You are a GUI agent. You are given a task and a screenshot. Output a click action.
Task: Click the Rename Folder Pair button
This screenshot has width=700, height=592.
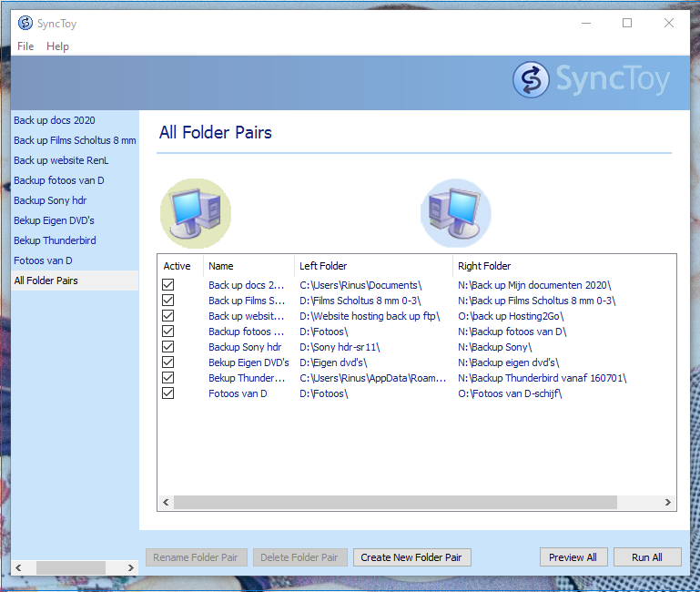[196, 557]
